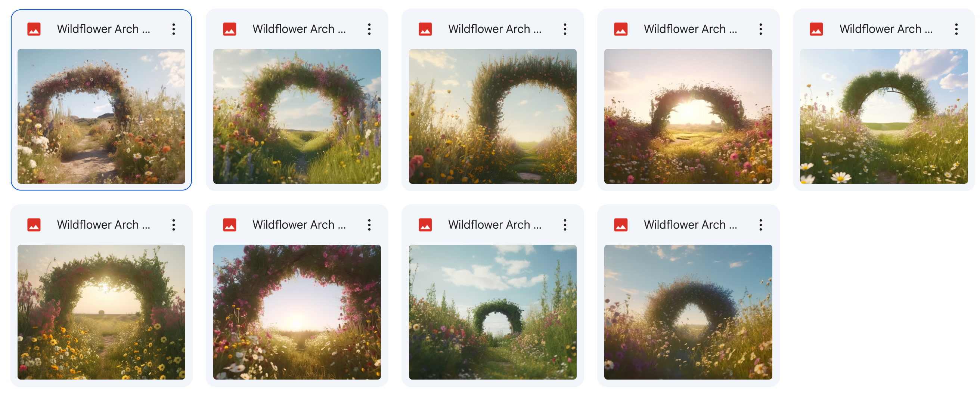This screenshot has height=396, width=980.
Task: Select sunset arch thumbnail in top row
Action: pyautogui.click(x=688, y=117)
